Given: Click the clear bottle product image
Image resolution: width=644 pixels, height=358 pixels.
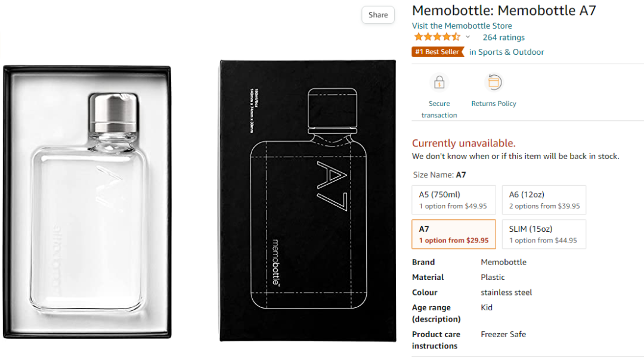Looking at the screenshot, I should 87,203.
